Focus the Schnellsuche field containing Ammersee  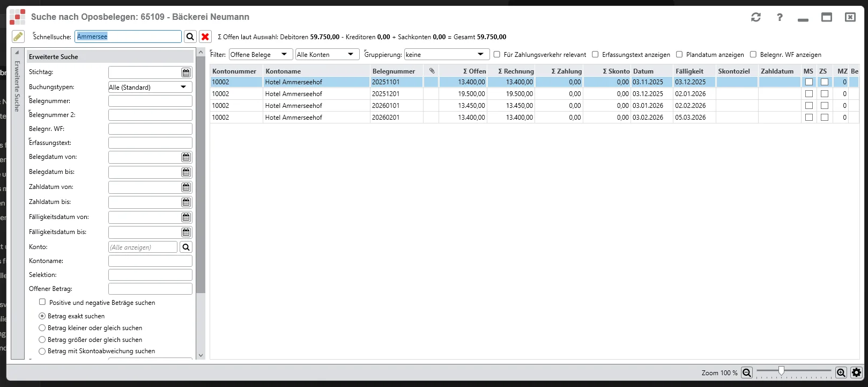click(x=128, y=36)
